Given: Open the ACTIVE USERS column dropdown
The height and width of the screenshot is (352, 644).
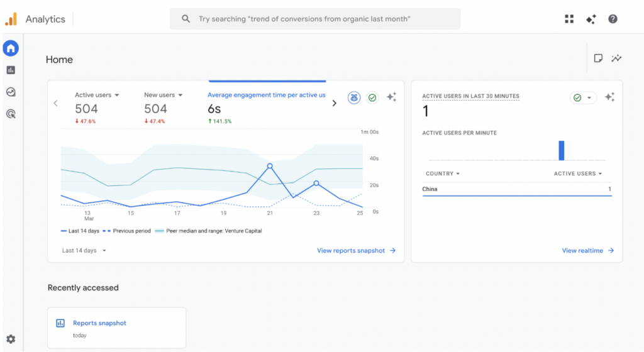Looking at the screenshot, I should [x=578, y=174].
